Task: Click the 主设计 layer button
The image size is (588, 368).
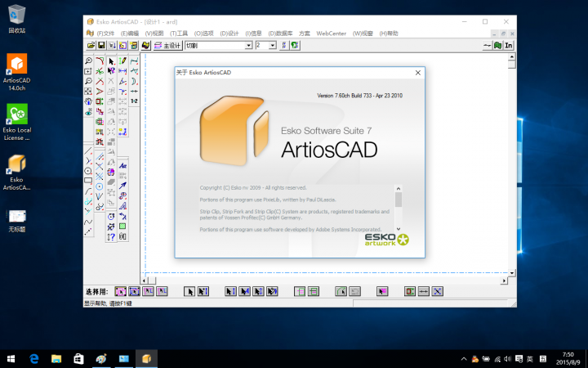Action: pyautogui.click(x=167, y=46)
